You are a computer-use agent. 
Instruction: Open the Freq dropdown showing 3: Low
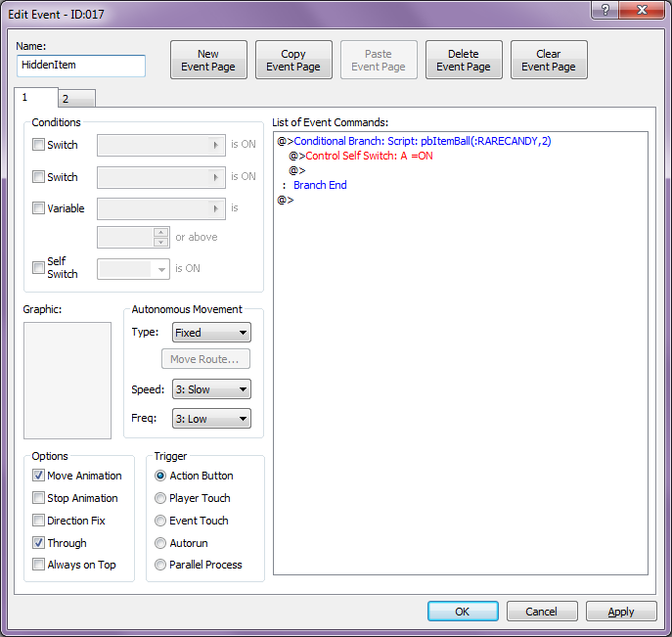coord(211,419)
